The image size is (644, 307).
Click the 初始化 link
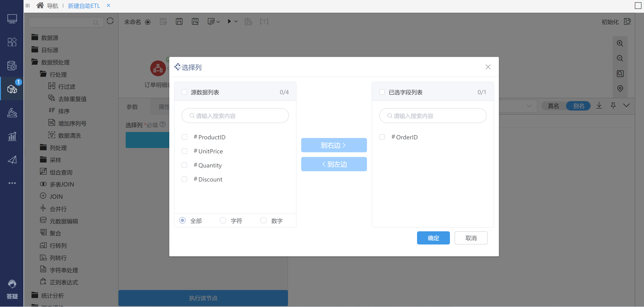click(x=610, y=22)
